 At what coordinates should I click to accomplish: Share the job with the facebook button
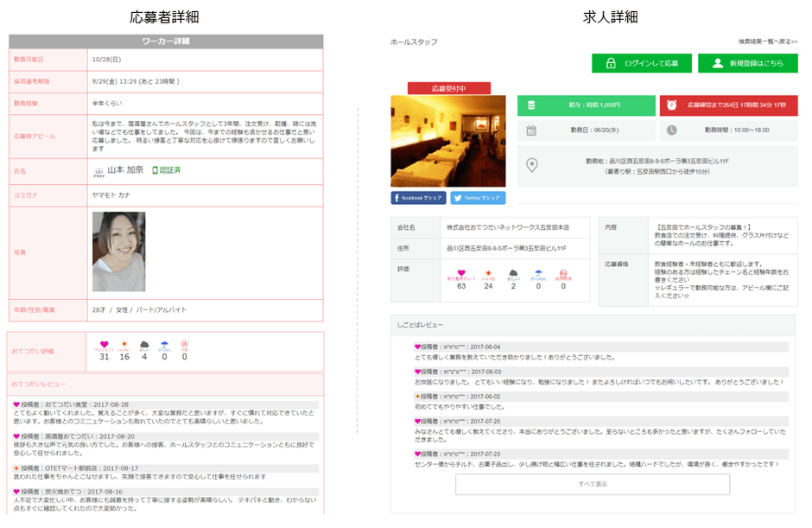pos(418,198)
